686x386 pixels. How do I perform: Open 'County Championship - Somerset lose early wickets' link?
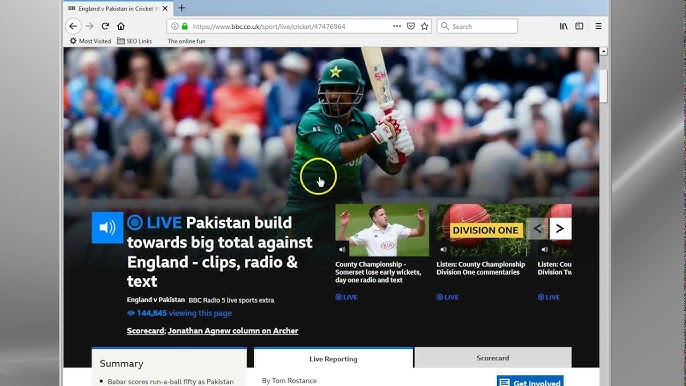click(x=378, y=272)
